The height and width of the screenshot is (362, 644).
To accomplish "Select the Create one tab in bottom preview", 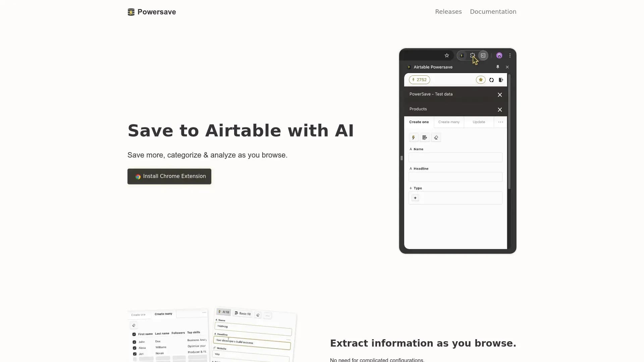I will pos(138,315).
